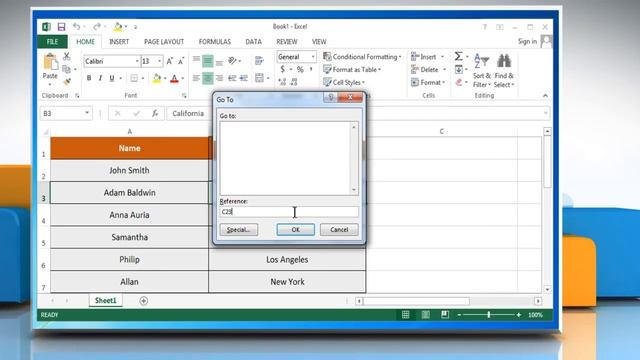This screenshot has width=640, height=360.
Task: Click the Wrap Text icon
Action: tap(259, 61)
